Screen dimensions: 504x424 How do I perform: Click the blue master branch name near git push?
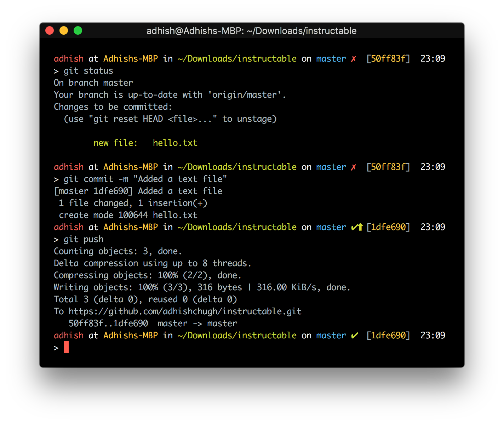(x=331, y=227)
